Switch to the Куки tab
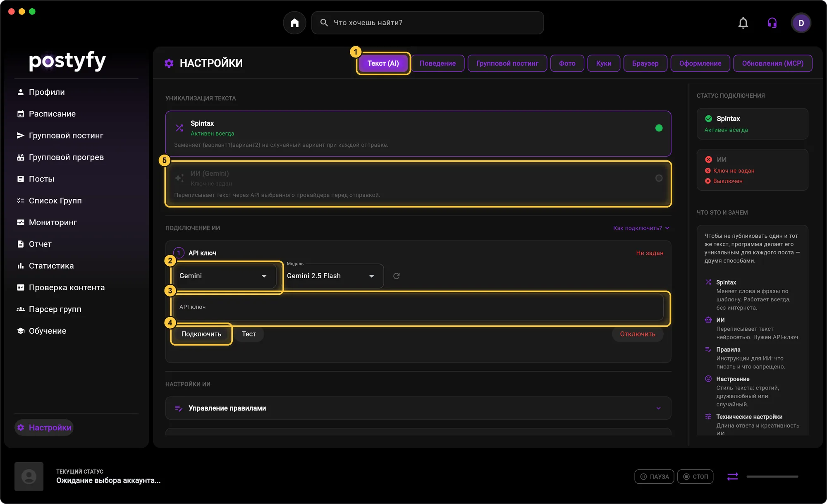The width and height of the screenshot is (827, 504). 604,63
